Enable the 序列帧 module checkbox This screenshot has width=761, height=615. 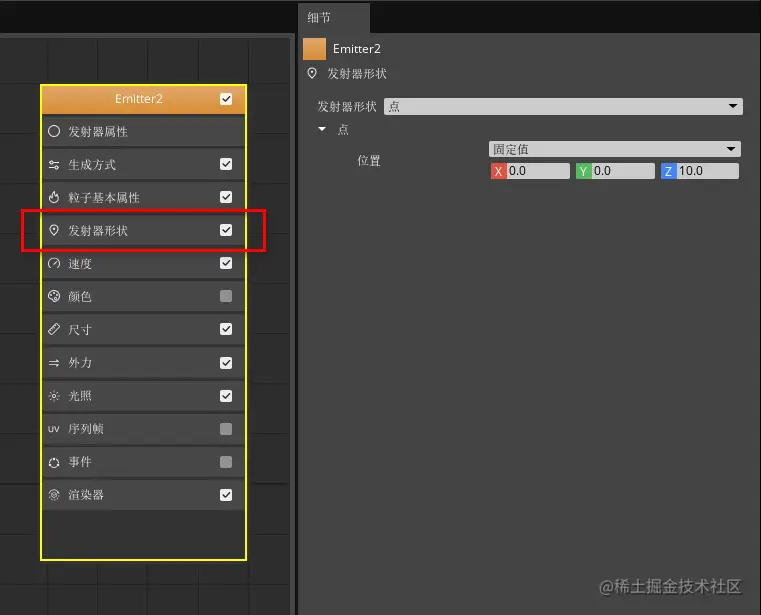[x=226, y=429]
